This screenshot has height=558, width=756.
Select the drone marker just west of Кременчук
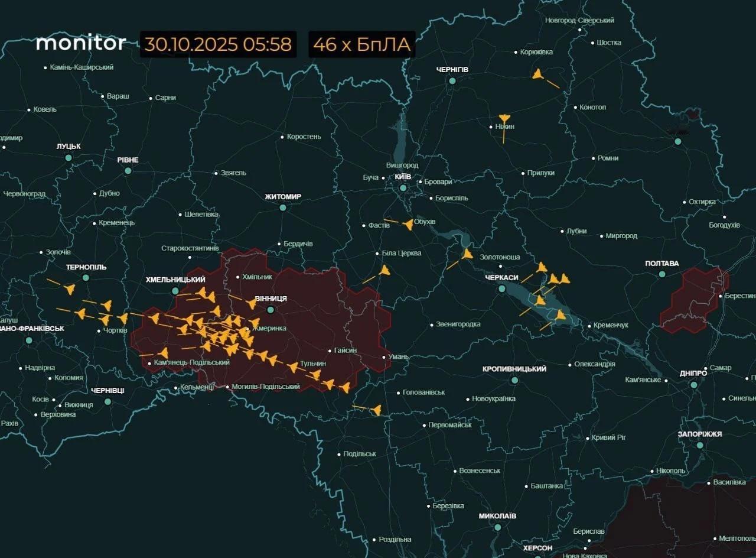[561, 315]
